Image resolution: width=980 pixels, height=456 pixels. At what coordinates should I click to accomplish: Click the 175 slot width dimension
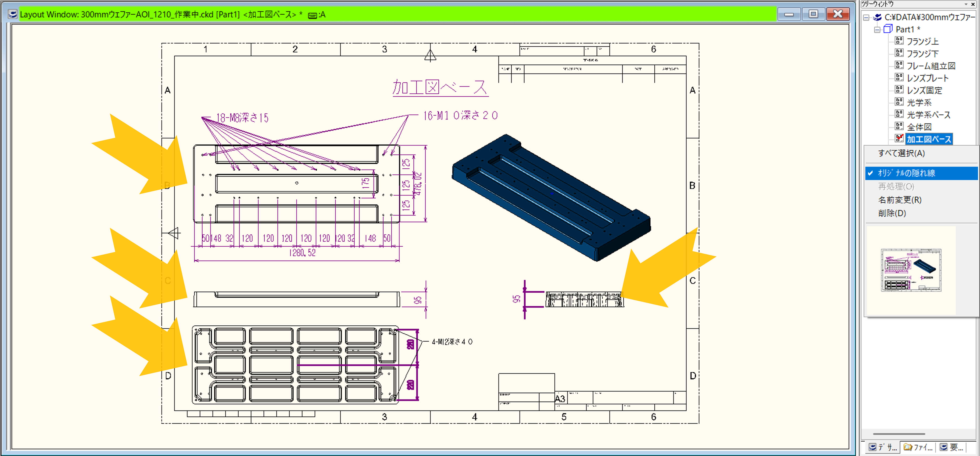point(366,183)
